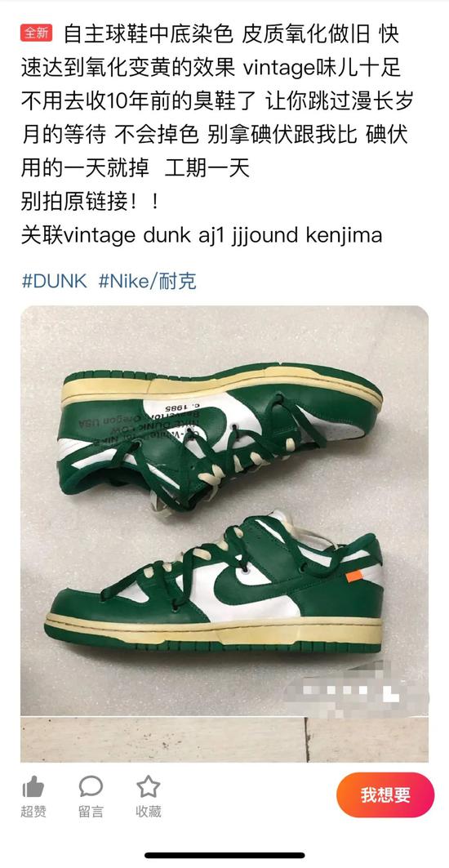Tap the thumbs-up 超赞 icon
Screen dimensions: 449x868
[x=33, y=786]
